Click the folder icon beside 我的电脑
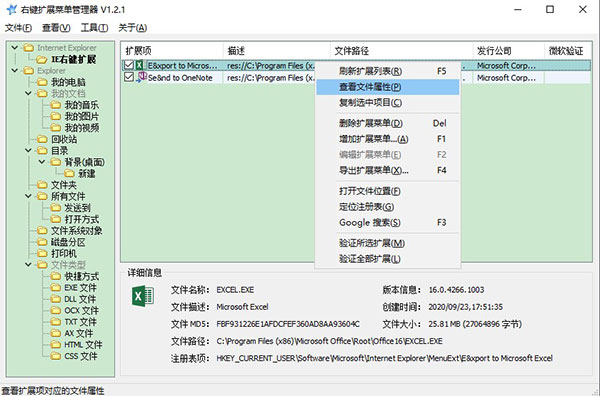The image size is (600, 396). click(42, 82)
